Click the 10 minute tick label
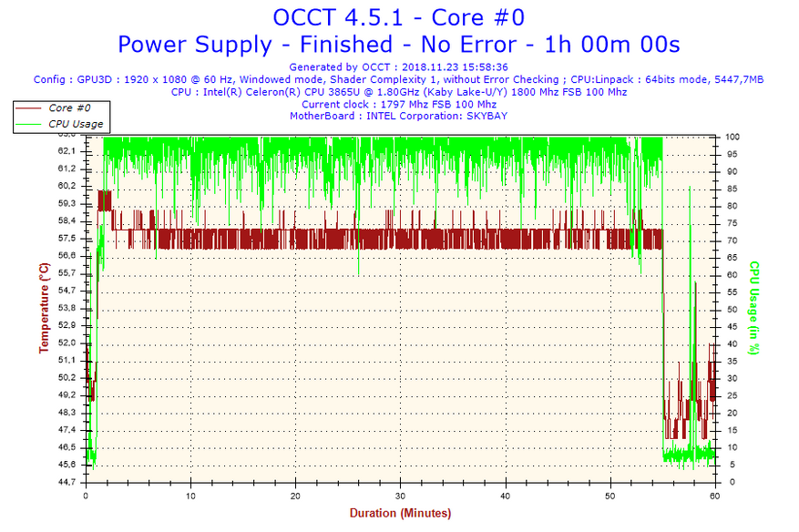Viewport: 799px width, 532px height. [190, 496]
